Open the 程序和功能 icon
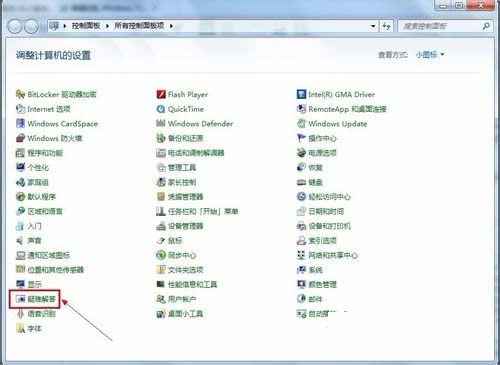This screenshot has height=365, width=500. tap(20, 153)
